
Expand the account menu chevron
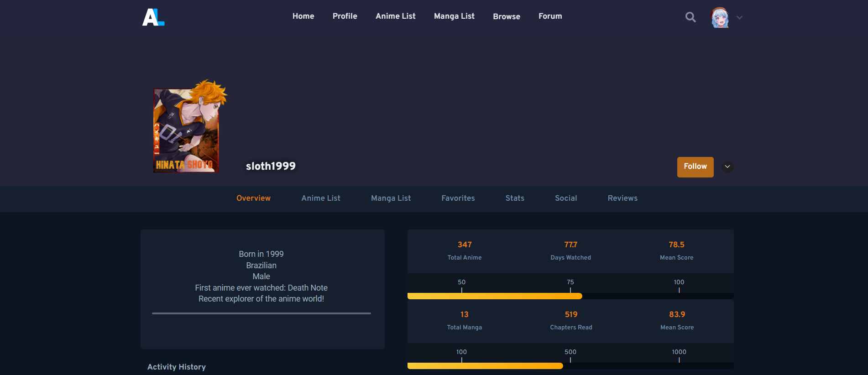(x=739, y=18)
